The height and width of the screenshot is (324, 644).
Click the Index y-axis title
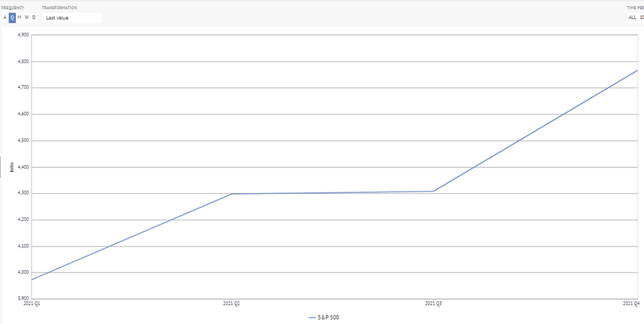[x=11, y=167]
